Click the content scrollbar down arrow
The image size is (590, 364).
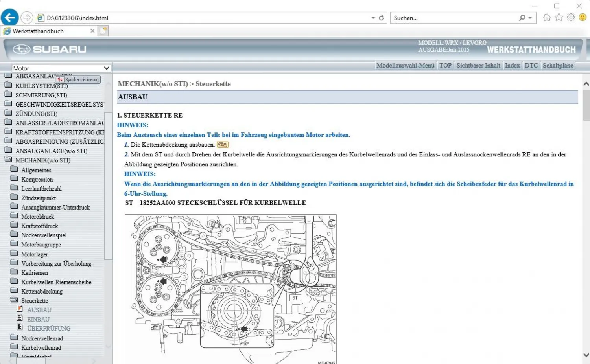tap(586, 355)
